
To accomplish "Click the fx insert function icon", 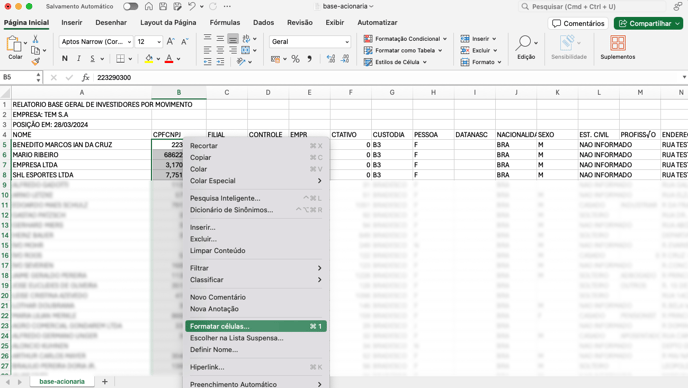I will click(86, 77).
